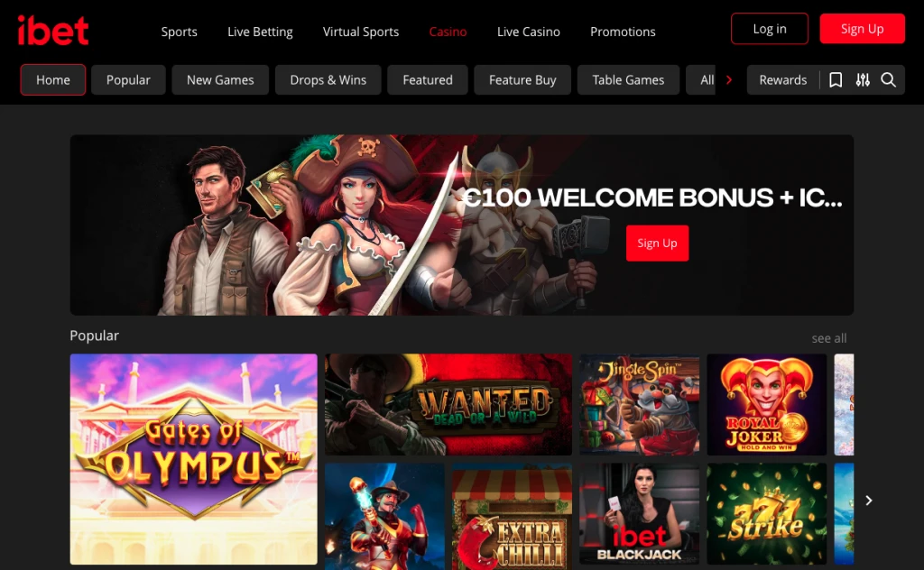The image size is (924, 570).
Task: Expand category tabs with red chevron arrow
Action: tap(729, 80)
